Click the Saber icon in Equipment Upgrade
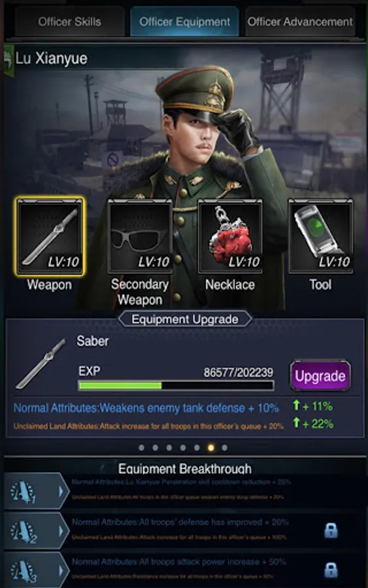 [41, 363]
